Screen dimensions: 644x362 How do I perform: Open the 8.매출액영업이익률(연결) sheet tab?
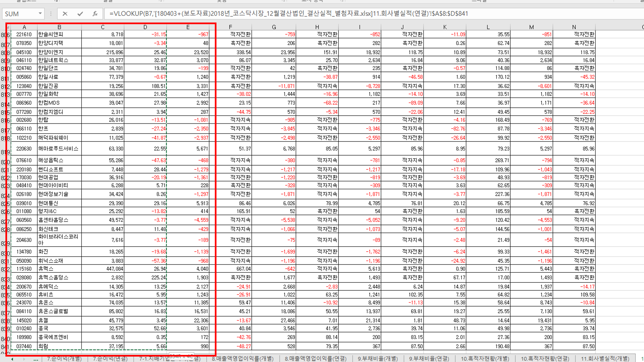[x=316, y=359]
